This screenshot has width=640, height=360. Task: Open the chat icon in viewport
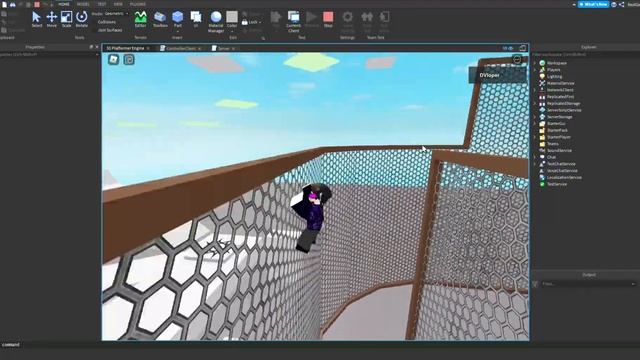click(x=129, y=60)
